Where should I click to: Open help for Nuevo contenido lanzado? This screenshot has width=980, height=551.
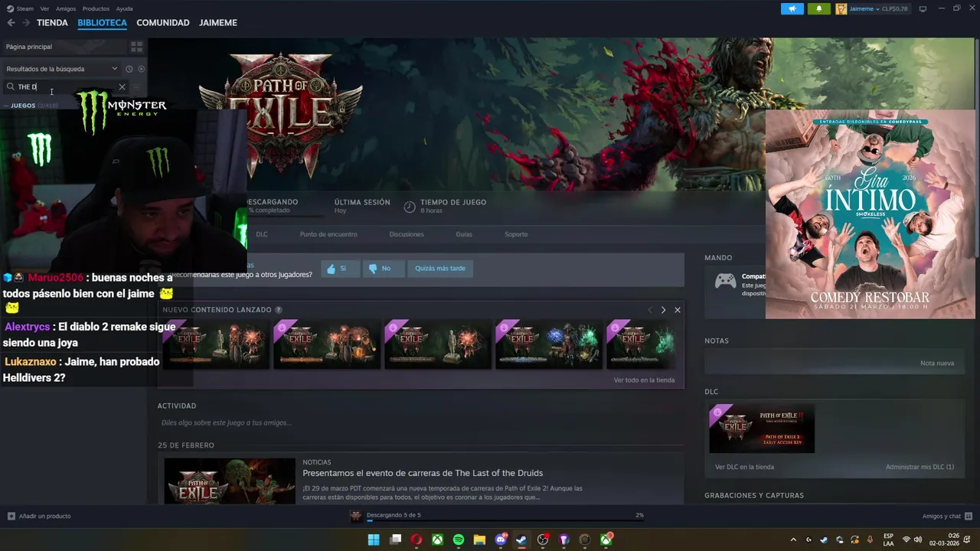(x=278, y=310)
